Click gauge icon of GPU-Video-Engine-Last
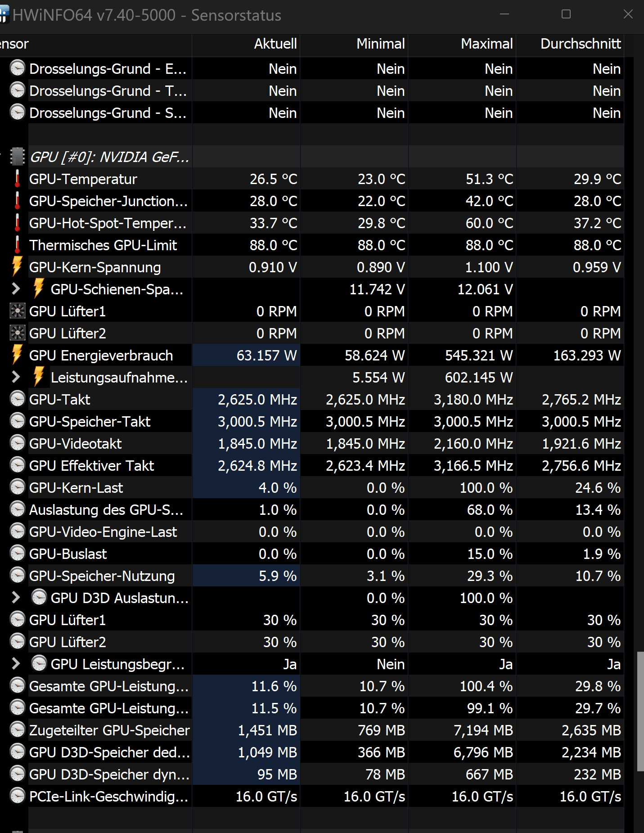The width and height of the screenshot is (644, 833). pyautogui.click(x=17, y=531)
